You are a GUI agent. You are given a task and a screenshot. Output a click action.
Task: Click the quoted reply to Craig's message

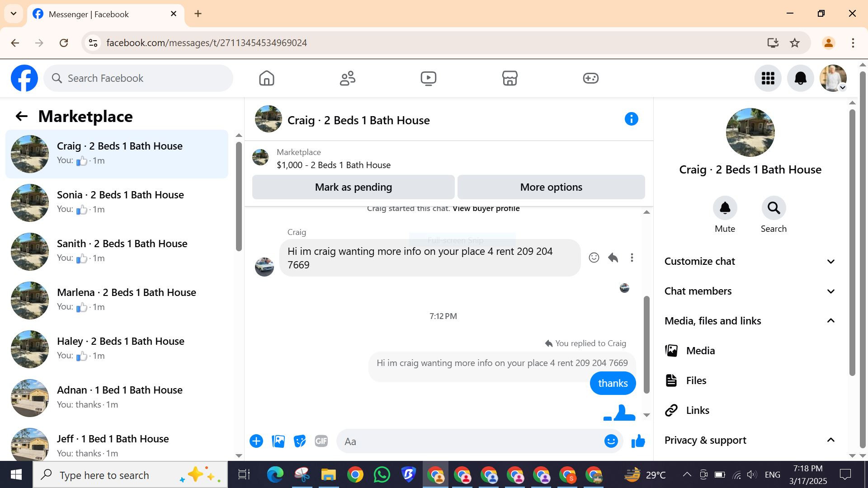point(502,363)
